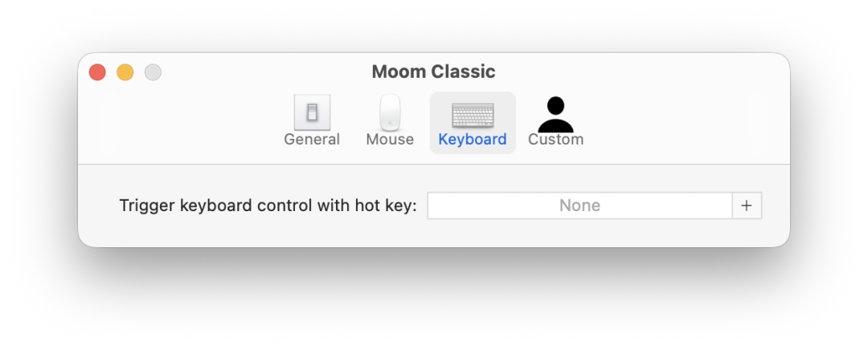Go to the Custom tab label
The width and height of the screenshot is (868, 350).
555,140
